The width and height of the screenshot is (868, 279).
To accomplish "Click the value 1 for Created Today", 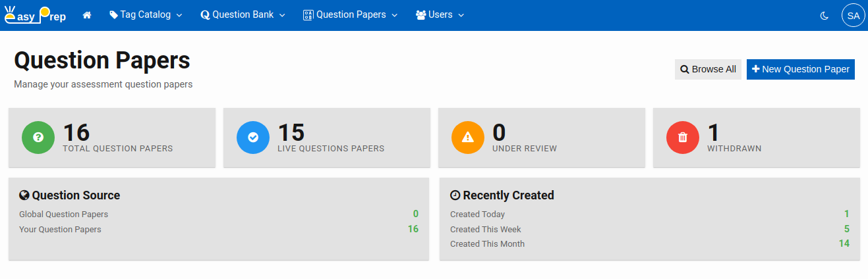I will pos(847,214).
